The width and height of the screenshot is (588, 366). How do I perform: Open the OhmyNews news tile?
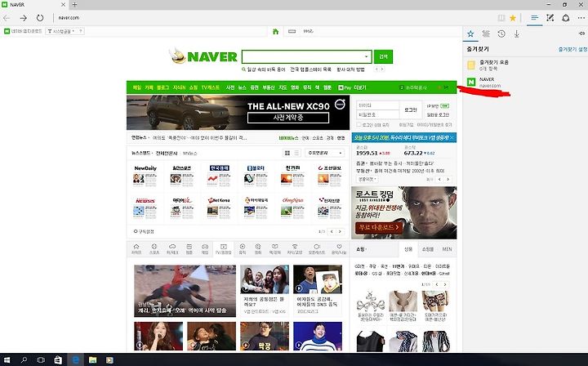(292, 208)
